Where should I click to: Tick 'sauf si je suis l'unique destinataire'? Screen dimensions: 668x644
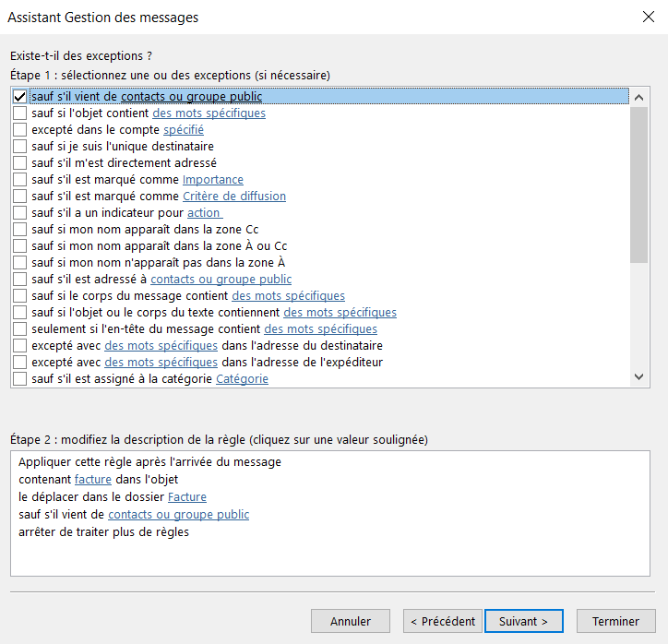(19, 147)
